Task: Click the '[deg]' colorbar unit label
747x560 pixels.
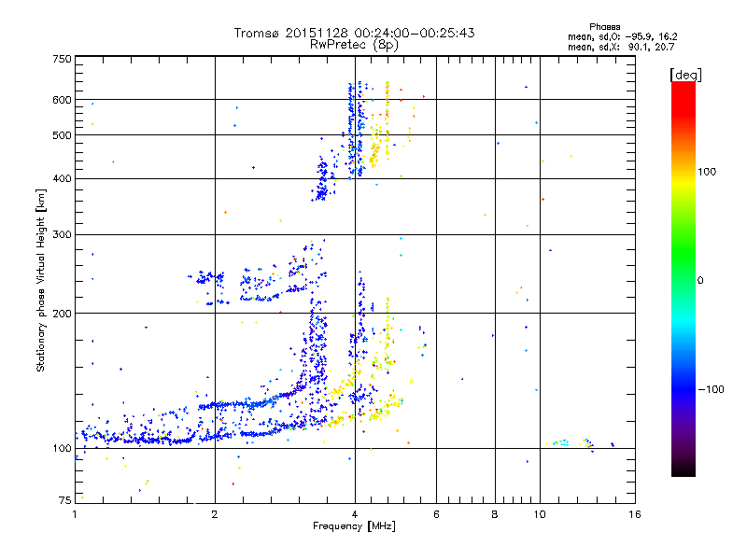Action: (x=685, y=75)
